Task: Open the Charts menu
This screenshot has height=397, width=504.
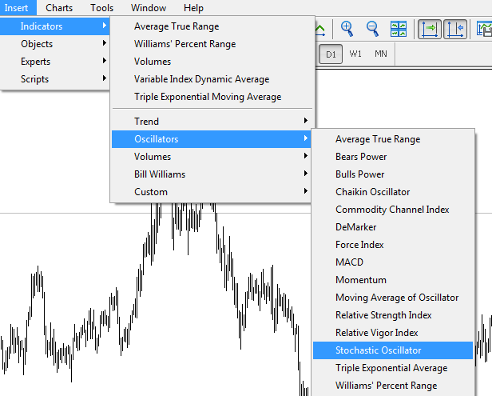Action: pos(59,7)
